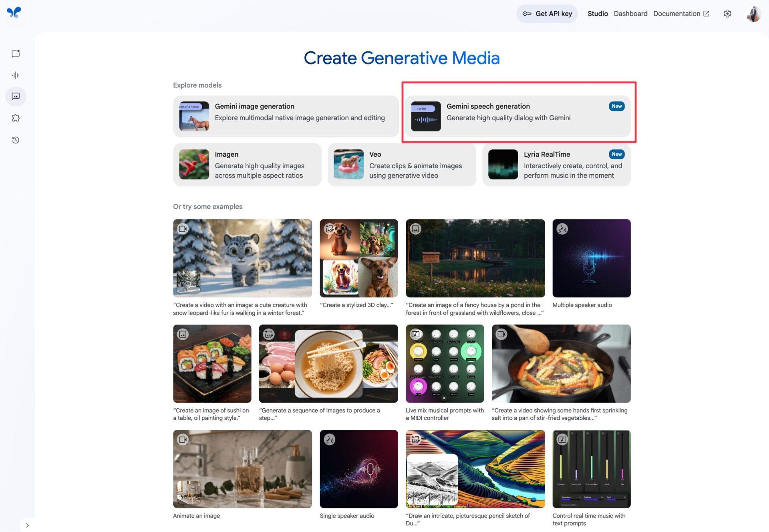Screen dimensions: 769x532
Task: Click the "Single speaker audio" caption
Action: coord(347,516)
